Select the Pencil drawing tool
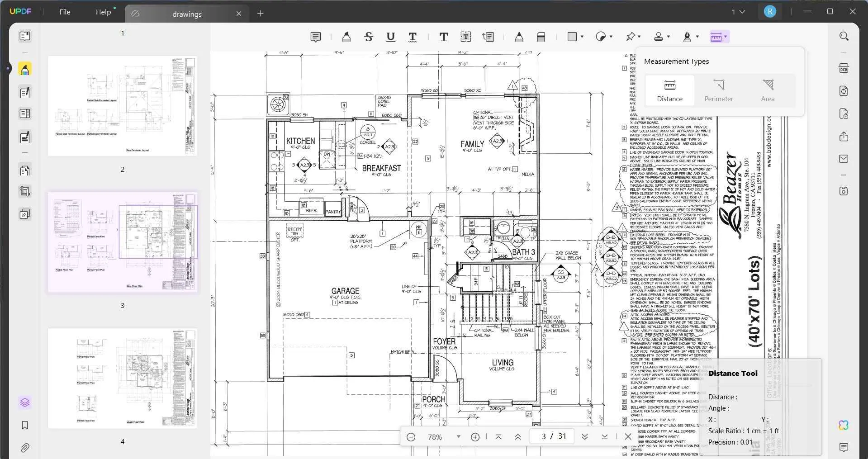 519,37
